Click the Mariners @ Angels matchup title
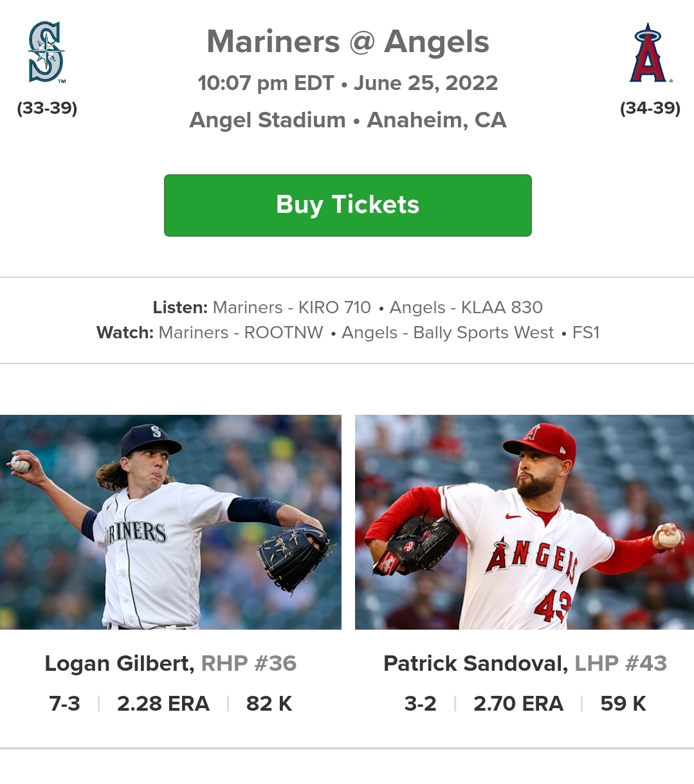The width and height of the screenshot is (694, 784). click(x=347, y=42)
